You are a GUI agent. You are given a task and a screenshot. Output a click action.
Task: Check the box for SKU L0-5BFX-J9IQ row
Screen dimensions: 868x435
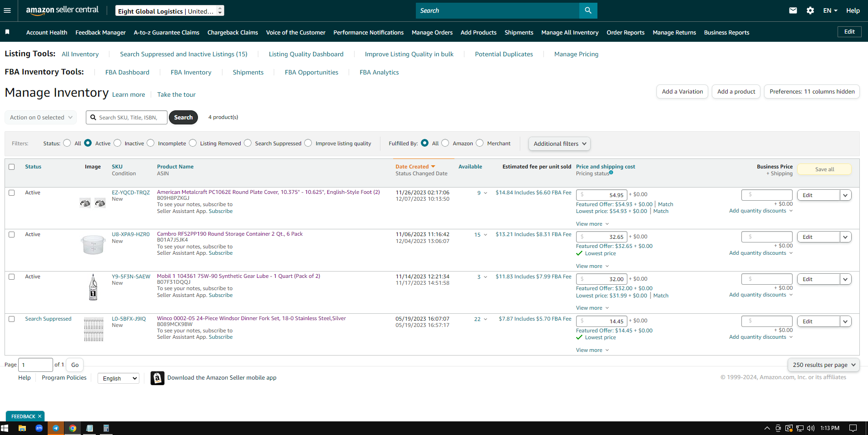coord(12,319)
